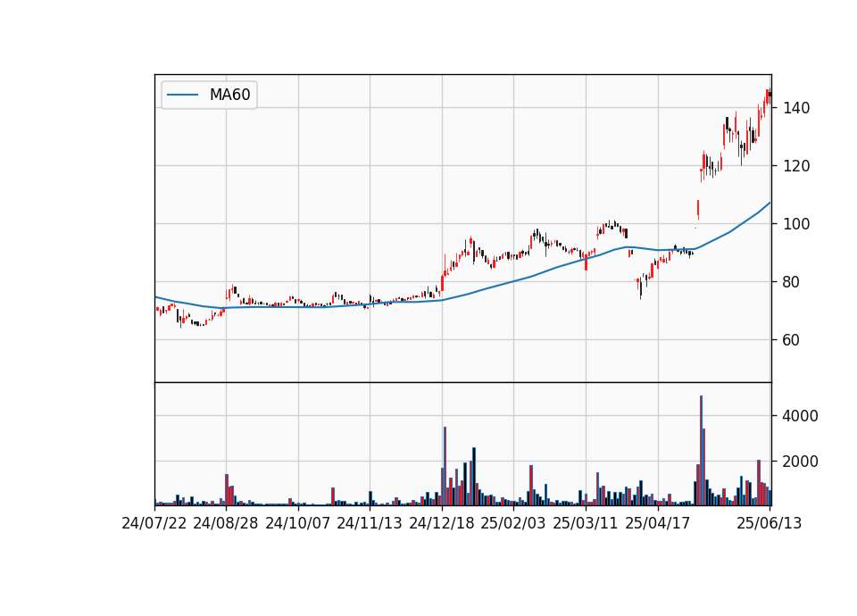Viewport: 857px width, 616px height.
Task: Click date label 25/03/11
Action: point(586,523)
